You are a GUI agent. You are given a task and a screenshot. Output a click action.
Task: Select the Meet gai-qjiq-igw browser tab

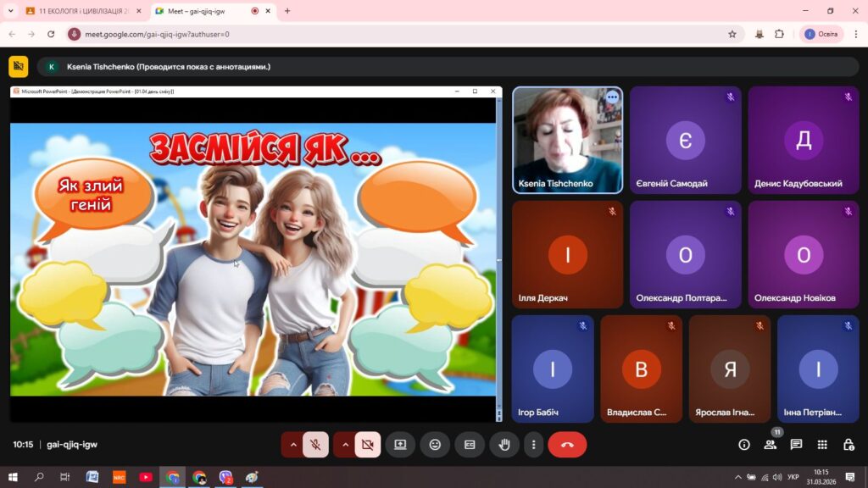pyautogui.click(x=208, y=11)
